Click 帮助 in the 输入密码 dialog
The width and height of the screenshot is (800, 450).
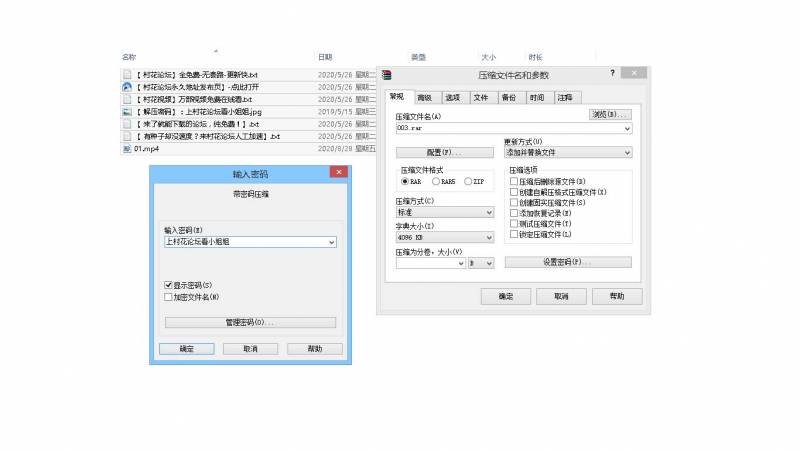315,349
